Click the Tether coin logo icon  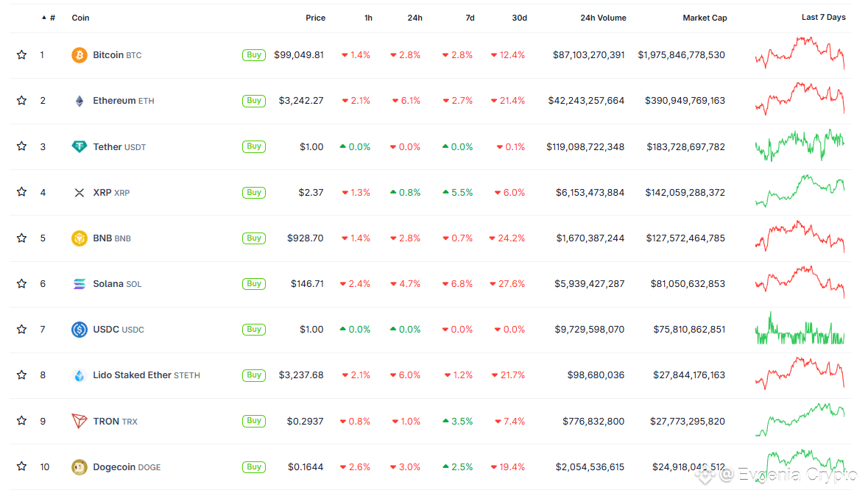[80, 146]
